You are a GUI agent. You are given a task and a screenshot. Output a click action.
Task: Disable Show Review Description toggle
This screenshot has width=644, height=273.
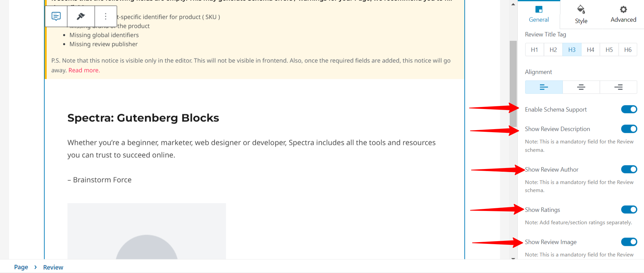629,129
